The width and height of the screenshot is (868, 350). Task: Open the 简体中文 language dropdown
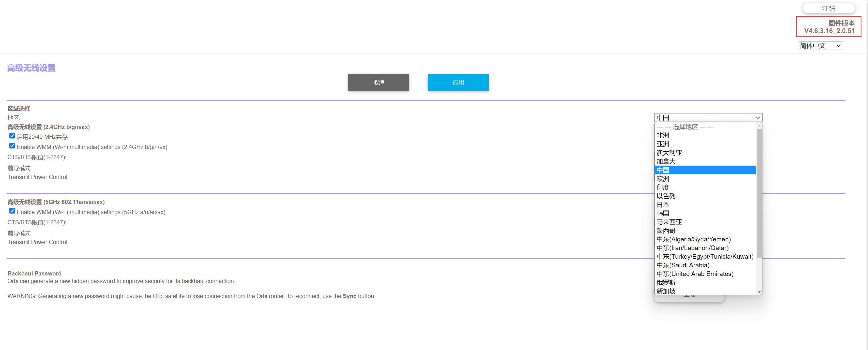[820, 46]
